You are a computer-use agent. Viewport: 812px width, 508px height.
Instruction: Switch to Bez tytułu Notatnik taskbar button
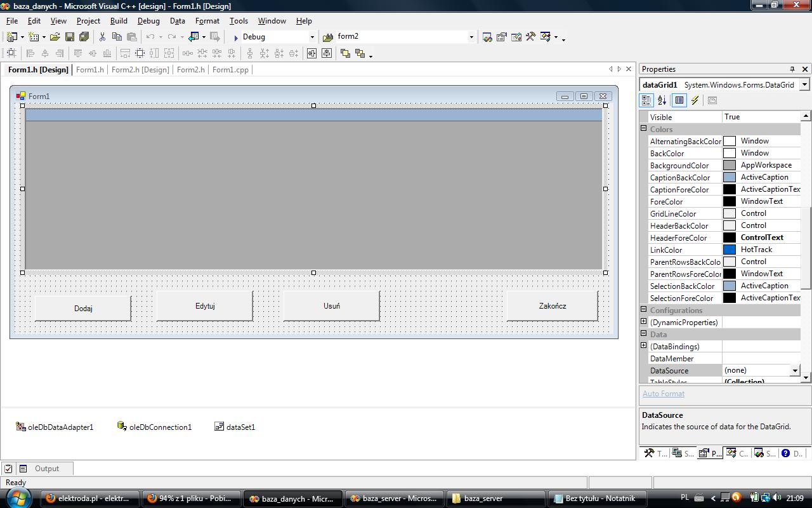pyautogui.click(x=598, y=498)
